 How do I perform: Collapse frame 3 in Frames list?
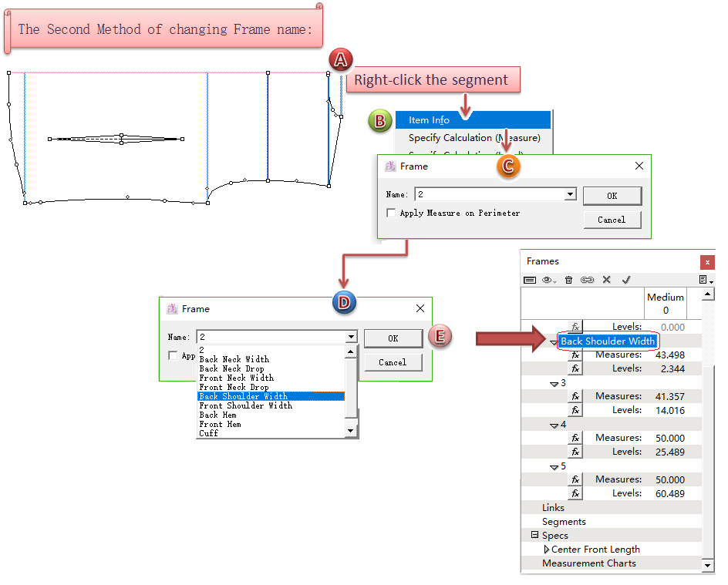(553, 383)
